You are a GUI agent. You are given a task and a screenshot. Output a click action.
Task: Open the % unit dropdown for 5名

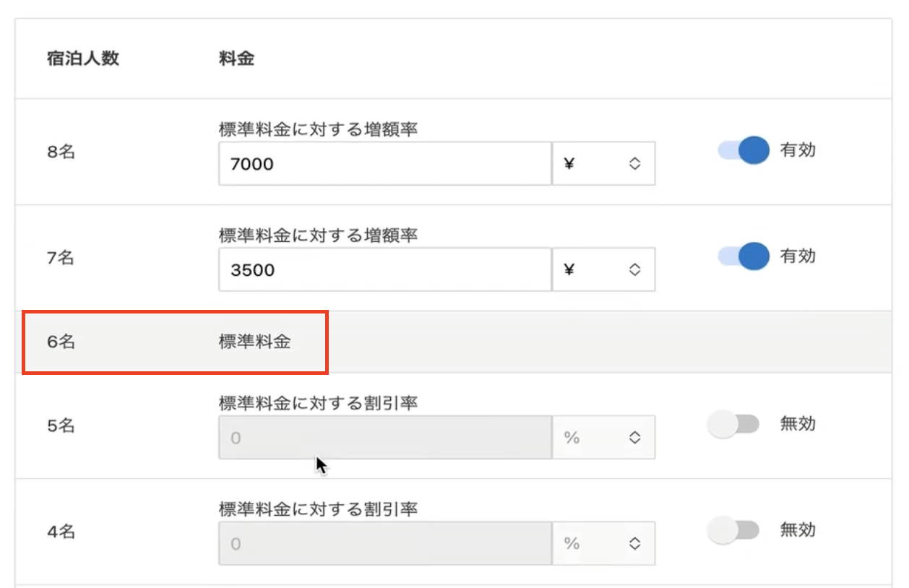point(603,438)
